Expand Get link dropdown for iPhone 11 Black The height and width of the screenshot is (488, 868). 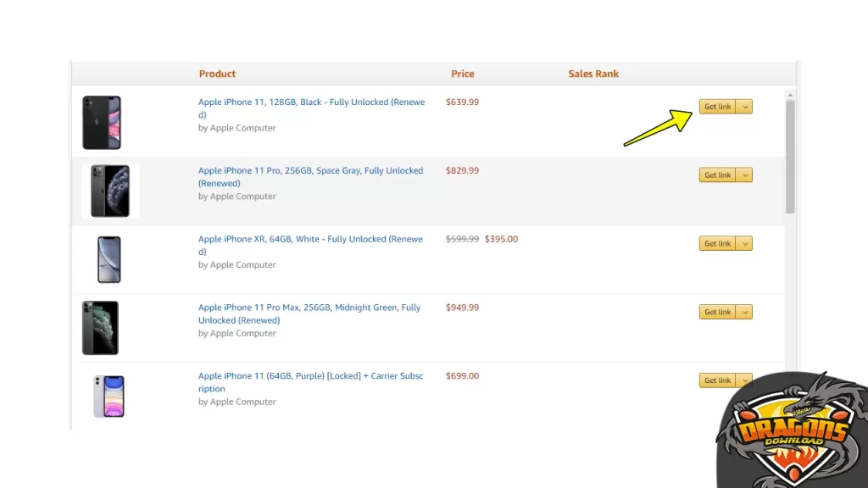click(x=744, y=107)
